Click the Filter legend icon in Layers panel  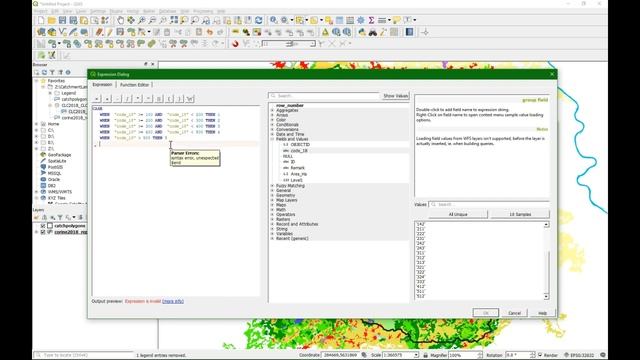pos(60,218)
